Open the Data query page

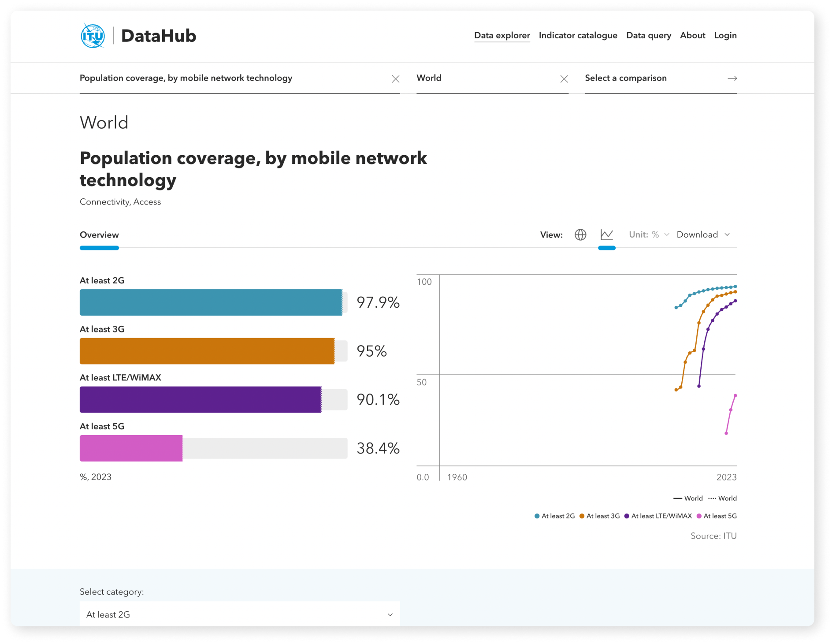pos(649,35)
